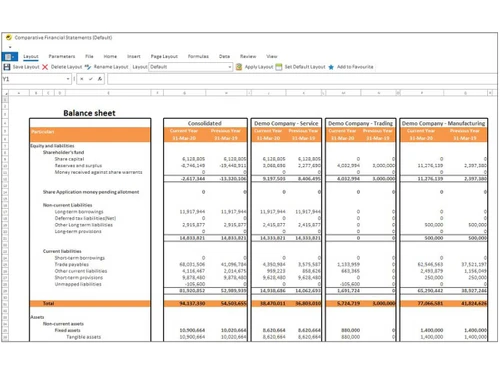Image resolution: width=500 pixels, height=375 pixels.
Task: Click the yellow app icon in title bar
Action: tap(9, 37)
